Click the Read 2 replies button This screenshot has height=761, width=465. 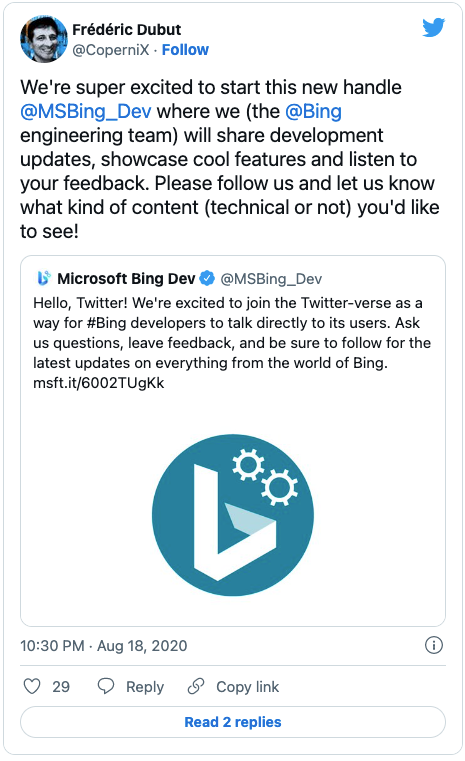pyautogui.click(x=233, y=722)
